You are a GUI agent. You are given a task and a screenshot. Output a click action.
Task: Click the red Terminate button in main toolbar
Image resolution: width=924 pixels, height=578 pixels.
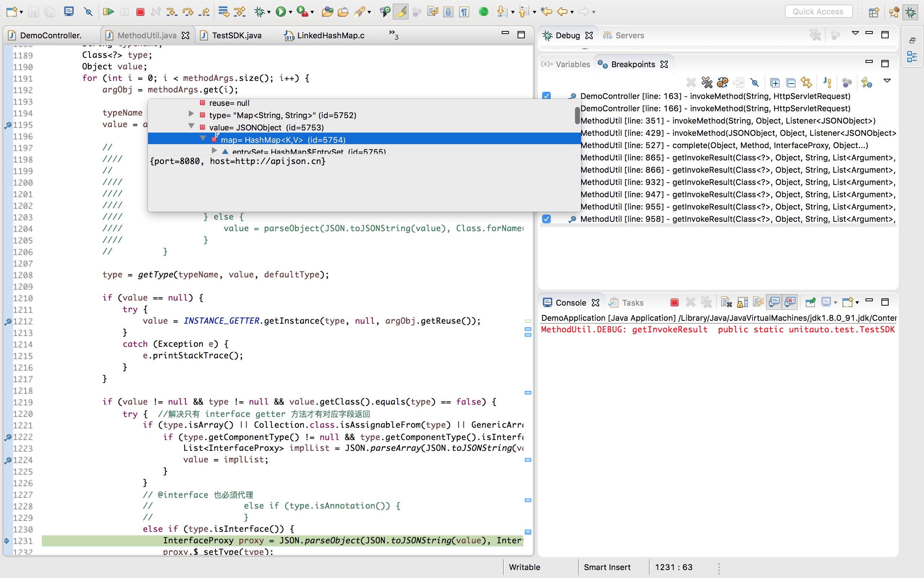point(140,12)
